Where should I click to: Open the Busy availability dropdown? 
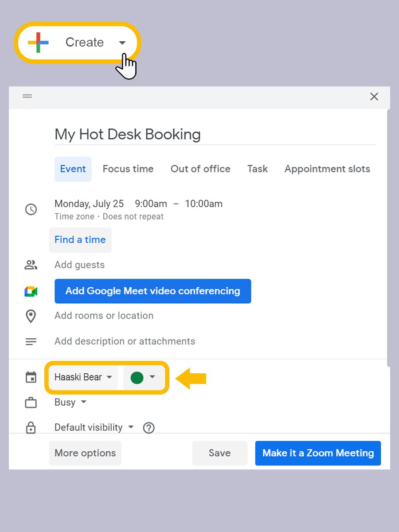point(70,403)
